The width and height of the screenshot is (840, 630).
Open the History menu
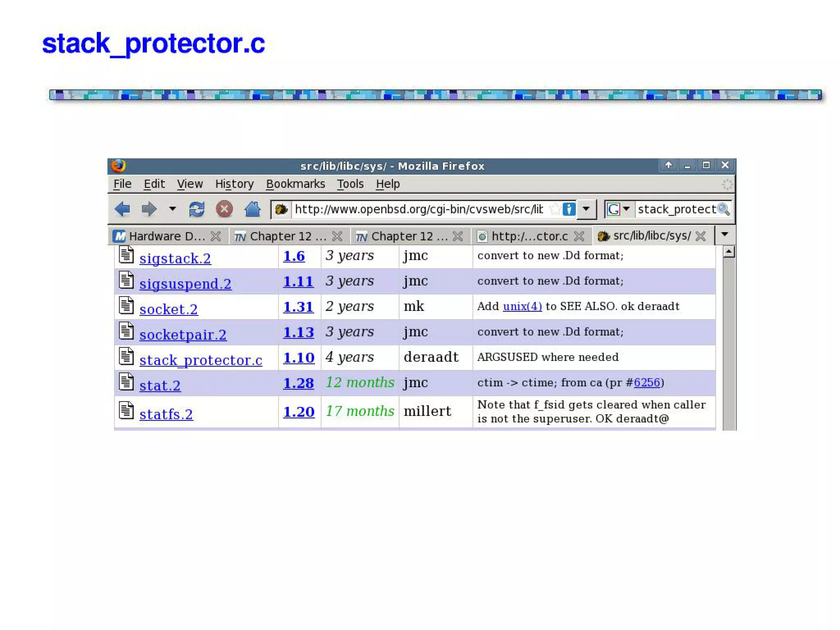[235, 184]
